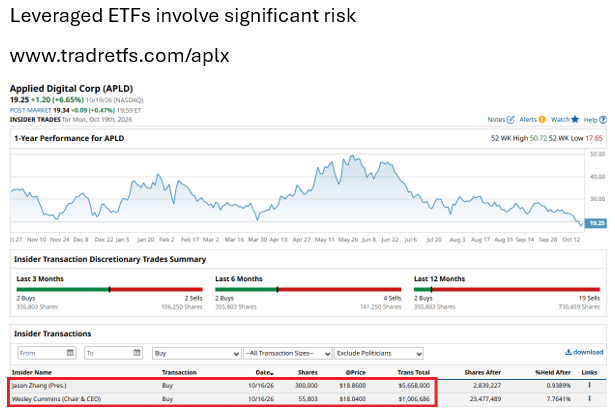Click the 55,803 shares cell

click(308, 399)
